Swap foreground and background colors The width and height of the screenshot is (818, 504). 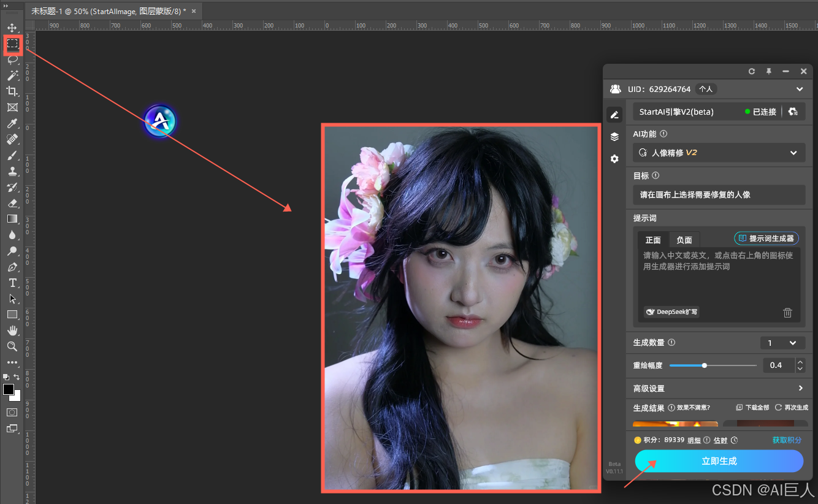[x=17, y=377]
